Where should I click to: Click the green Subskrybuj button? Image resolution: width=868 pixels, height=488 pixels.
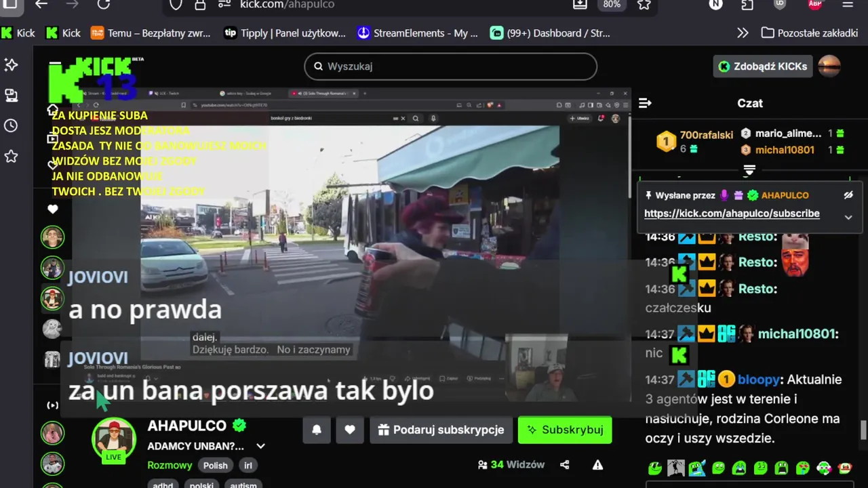click(565, 430)
